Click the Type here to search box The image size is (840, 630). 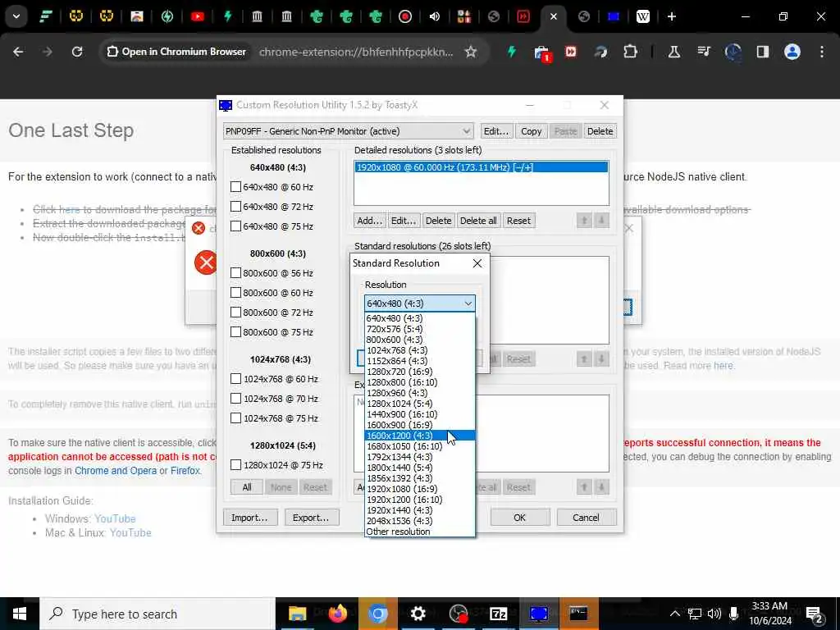click(158, 614)
